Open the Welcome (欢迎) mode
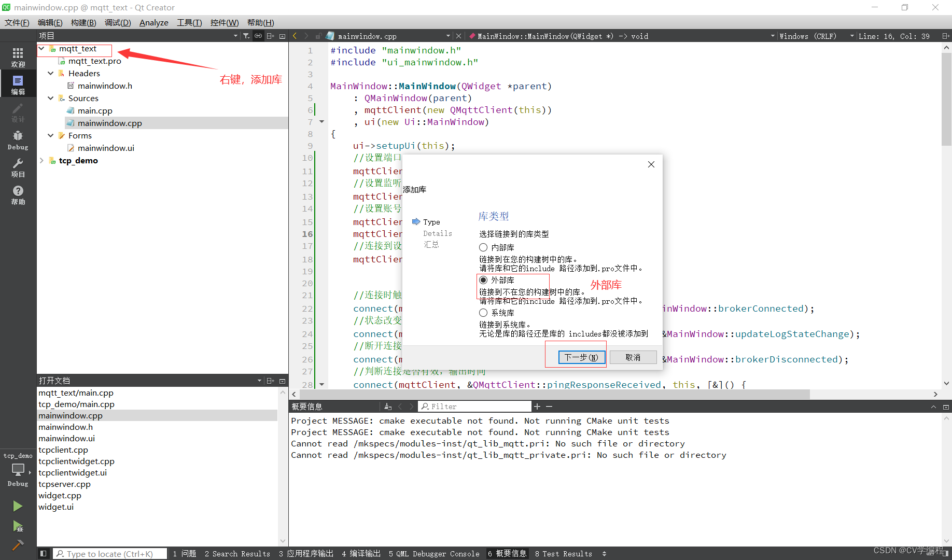The image size is (952, 560). pyautogui.click(x=18, y=57)
